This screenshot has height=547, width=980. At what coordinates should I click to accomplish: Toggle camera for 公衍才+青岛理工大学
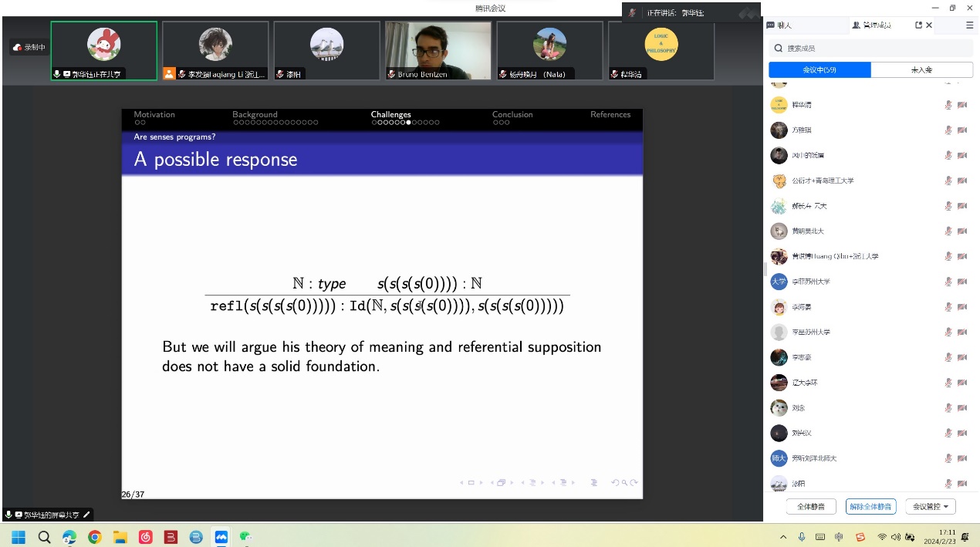coord(962,181)
